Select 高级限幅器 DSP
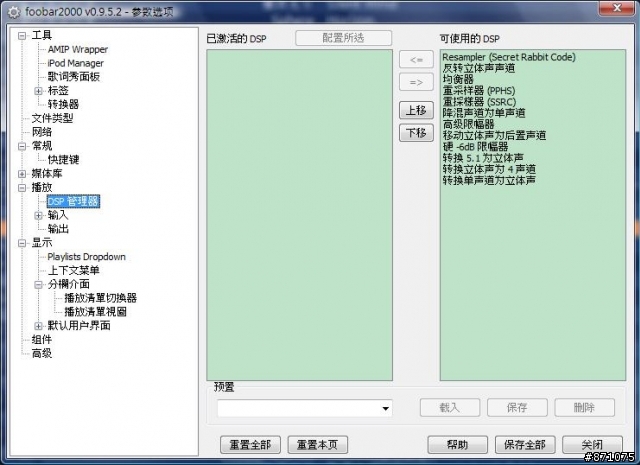 coord(469,125)
